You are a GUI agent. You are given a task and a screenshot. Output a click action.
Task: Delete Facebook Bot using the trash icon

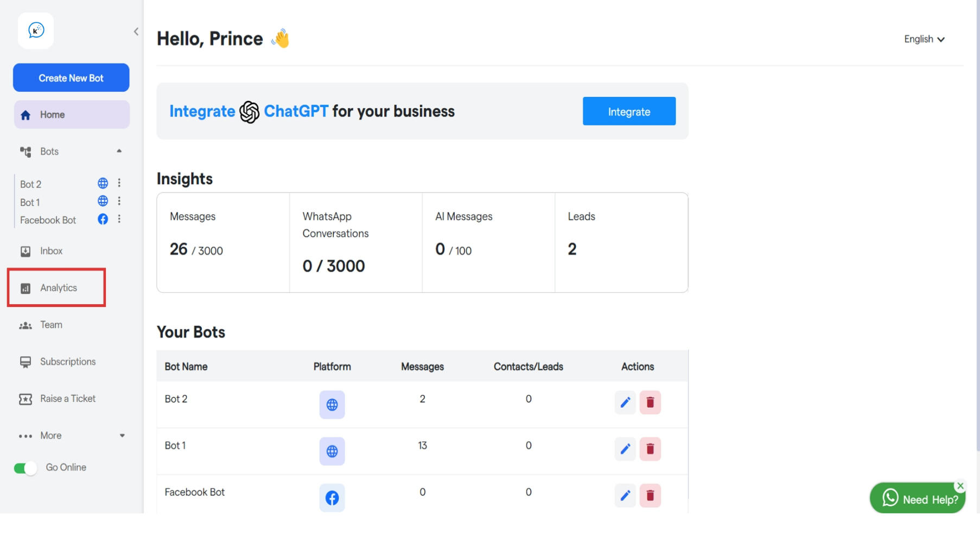(x=650, y=496)
